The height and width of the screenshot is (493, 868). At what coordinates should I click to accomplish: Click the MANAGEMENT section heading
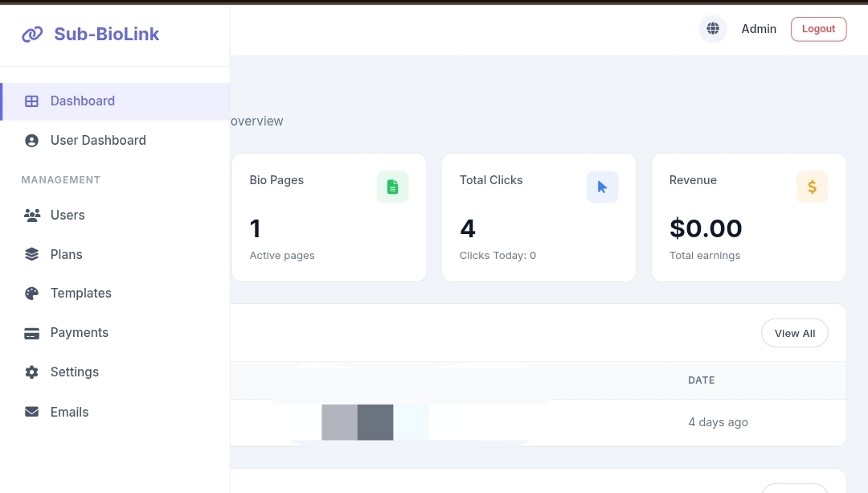point(61,180)
